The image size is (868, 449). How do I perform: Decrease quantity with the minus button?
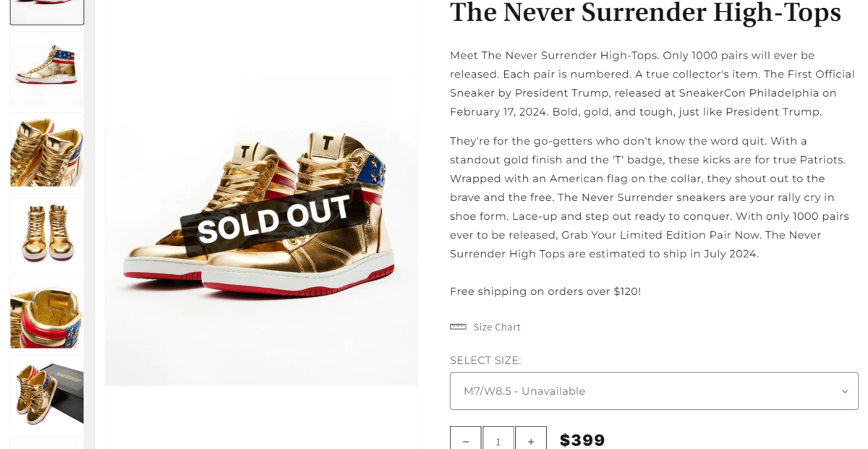[x=465, y=440]
